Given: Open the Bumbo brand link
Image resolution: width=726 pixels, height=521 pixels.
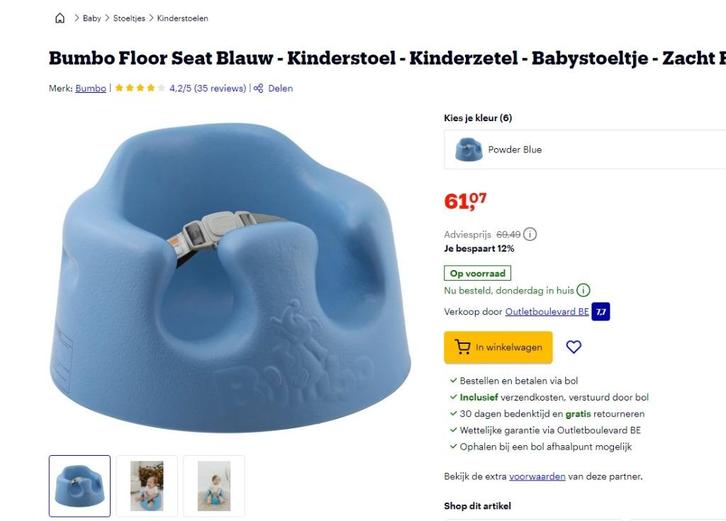Looking at the screenshot, I should coord(90,88).
